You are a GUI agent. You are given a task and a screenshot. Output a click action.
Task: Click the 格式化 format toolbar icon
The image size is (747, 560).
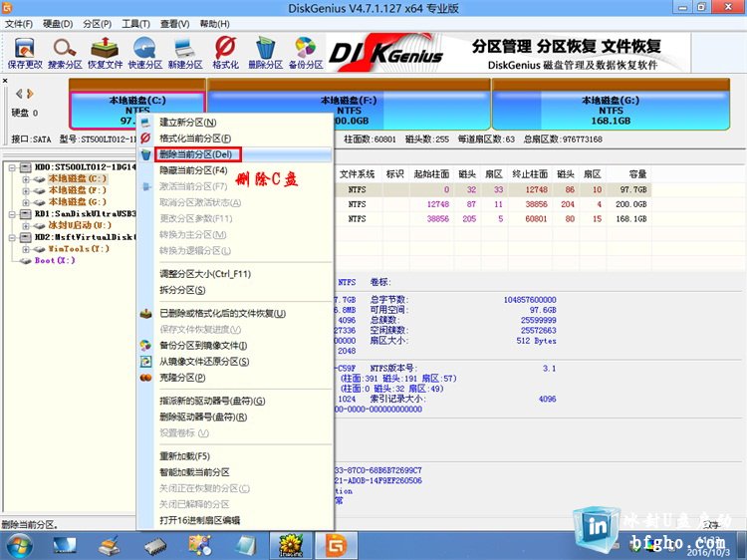(x=225, y=54)
